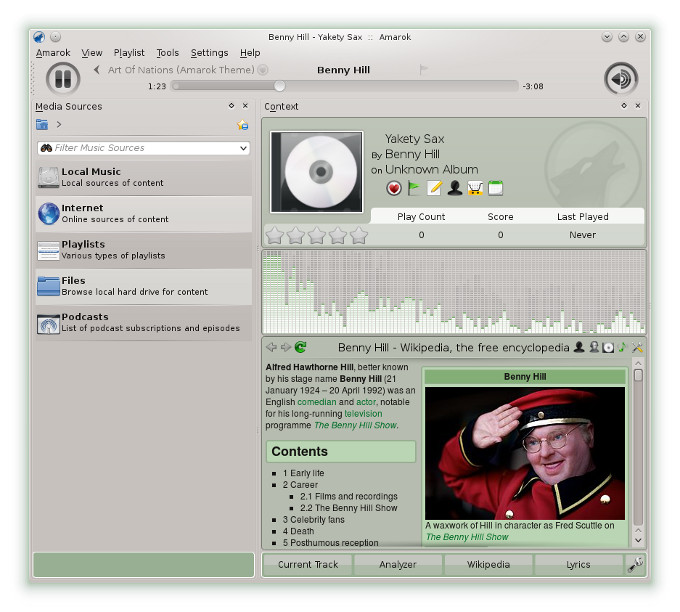Screen dimensions: 680x612
Task: Open the Filter Music Sources dropdown arrow
Action: tap(244, 148)
